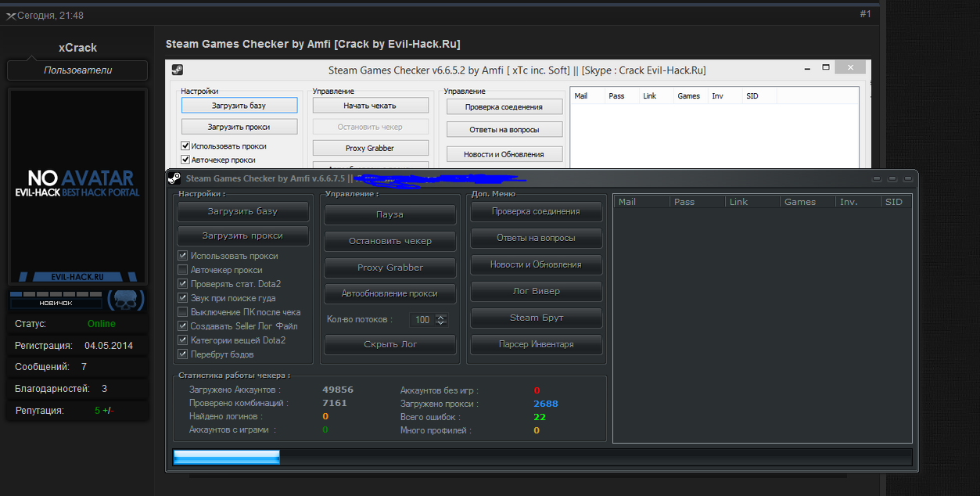The width and height of the screenshot is (980, 496).
Task: Select the Link column header in the dark window
Action: pos(752,202)
